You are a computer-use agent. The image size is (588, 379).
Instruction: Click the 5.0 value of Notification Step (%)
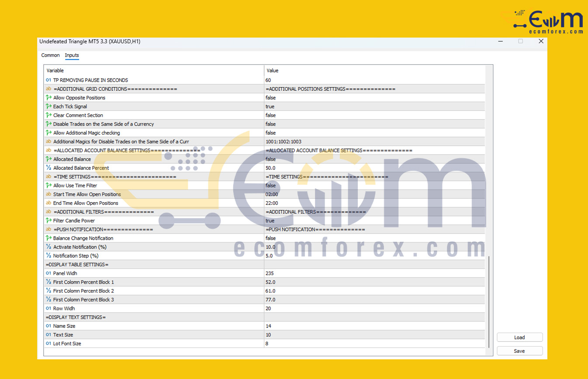(269, 255)
